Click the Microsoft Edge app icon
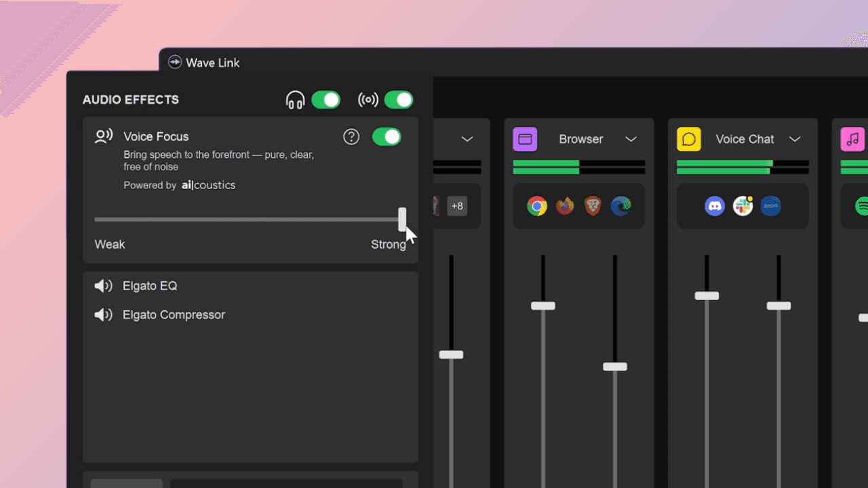Viewport: 868px width, 488px height. click(620, 206)
